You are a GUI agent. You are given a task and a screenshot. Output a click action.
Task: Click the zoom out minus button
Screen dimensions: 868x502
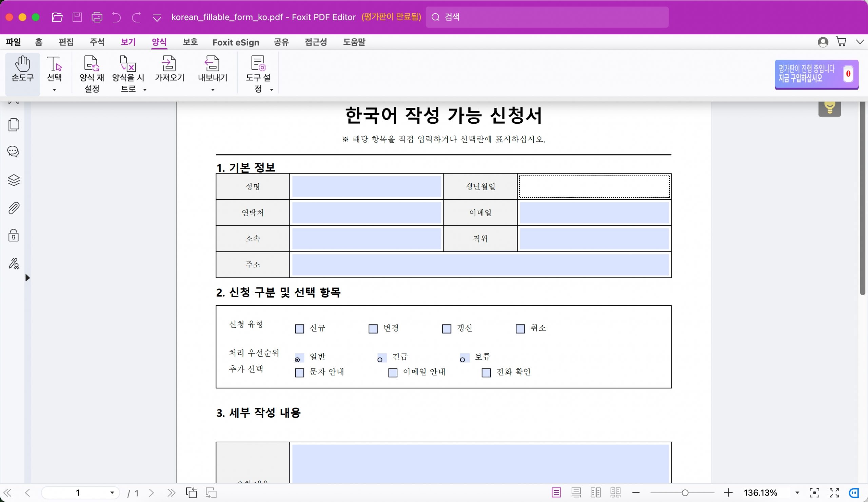[636, 493]
